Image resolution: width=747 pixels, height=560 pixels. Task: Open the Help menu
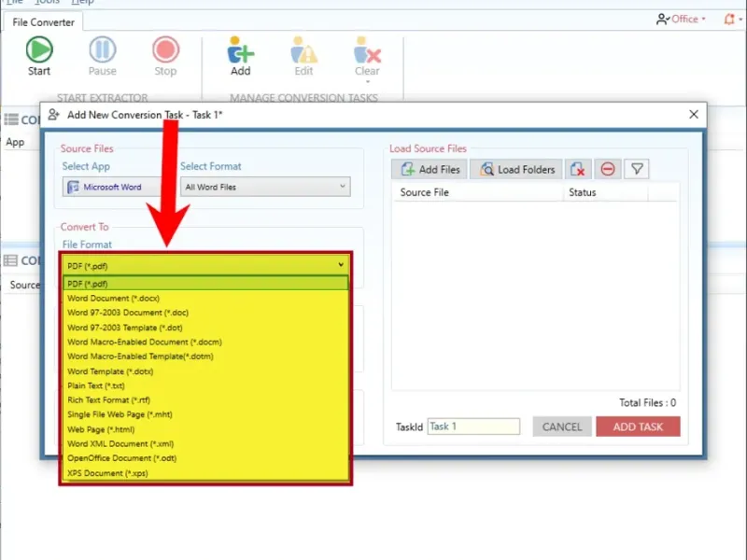tap(82, 2)
